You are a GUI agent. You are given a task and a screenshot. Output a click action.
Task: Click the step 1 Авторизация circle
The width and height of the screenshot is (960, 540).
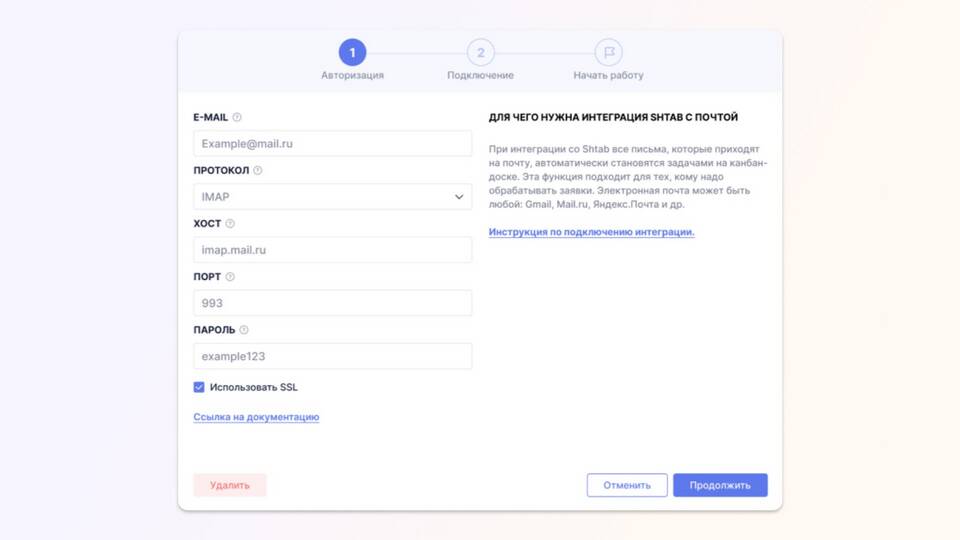[352, 52]
